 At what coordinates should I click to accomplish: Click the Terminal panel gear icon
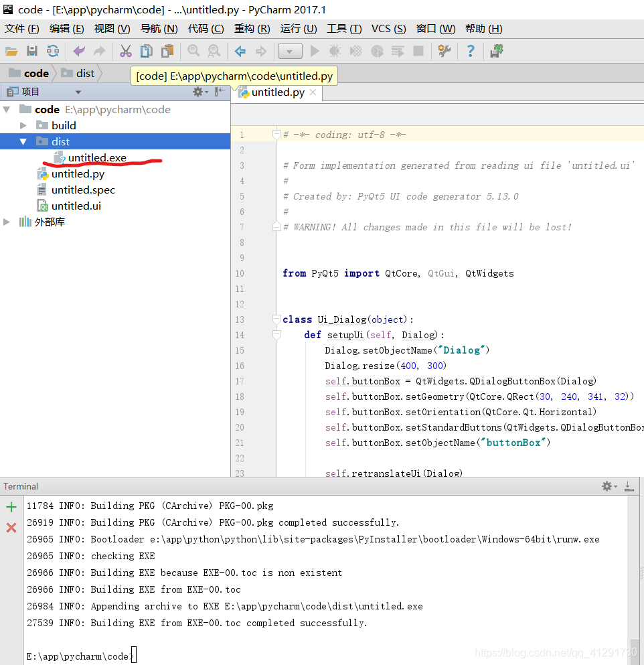(607, 486)
